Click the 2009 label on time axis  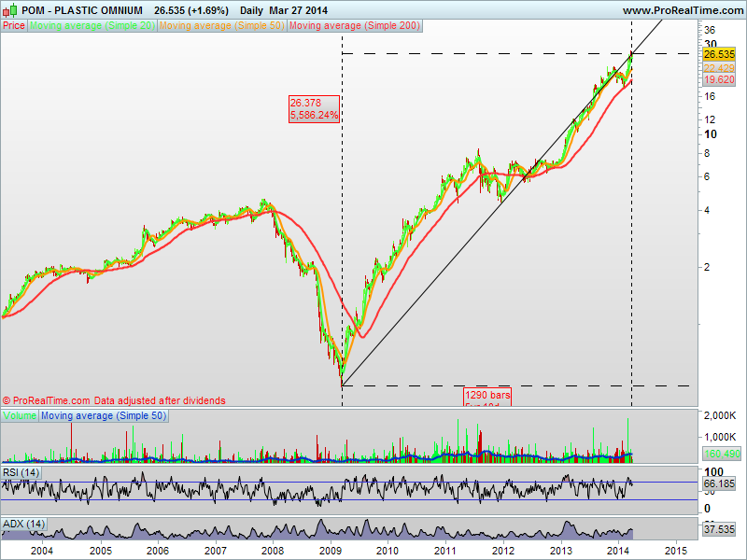331,551
